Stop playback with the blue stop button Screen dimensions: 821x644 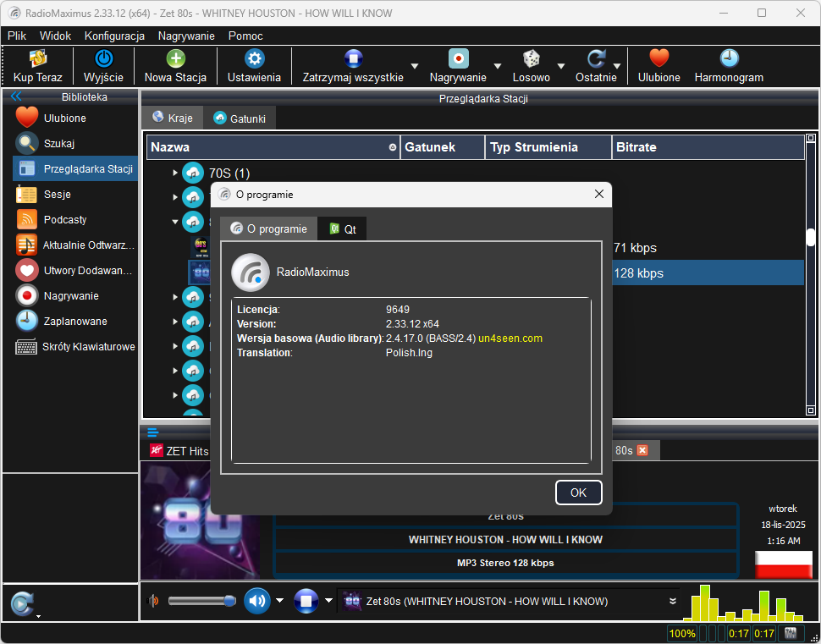click(x=306, y=601)
